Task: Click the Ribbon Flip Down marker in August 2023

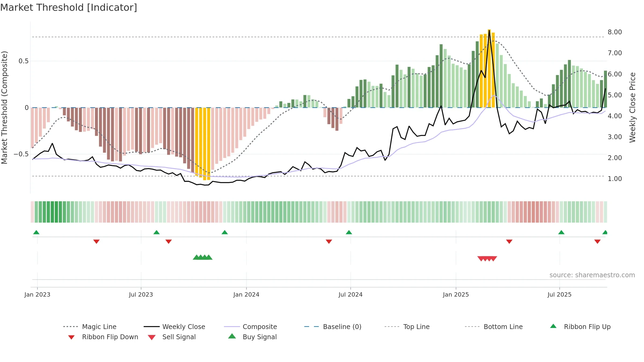Action: 169,242
